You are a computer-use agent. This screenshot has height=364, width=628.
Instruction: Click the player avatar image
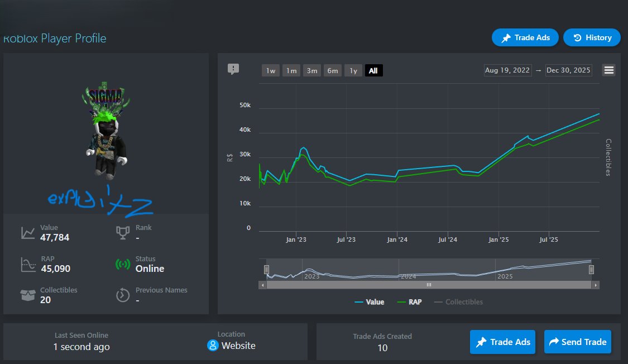click(x=106, y=131)
